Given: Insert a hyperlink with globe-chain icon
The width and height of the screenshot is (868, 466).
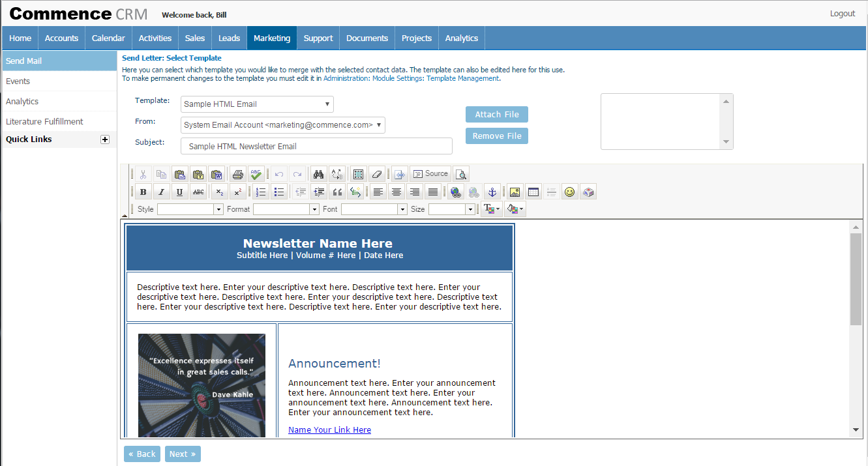Looking at the screenshot, I should (456, 192).
